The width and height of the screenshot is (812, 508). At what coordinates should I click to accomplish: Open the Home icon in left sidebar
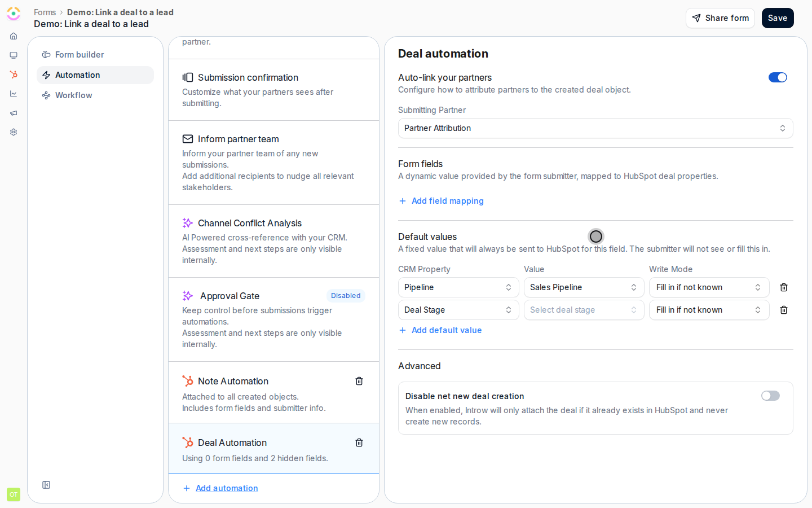[14, 36]
